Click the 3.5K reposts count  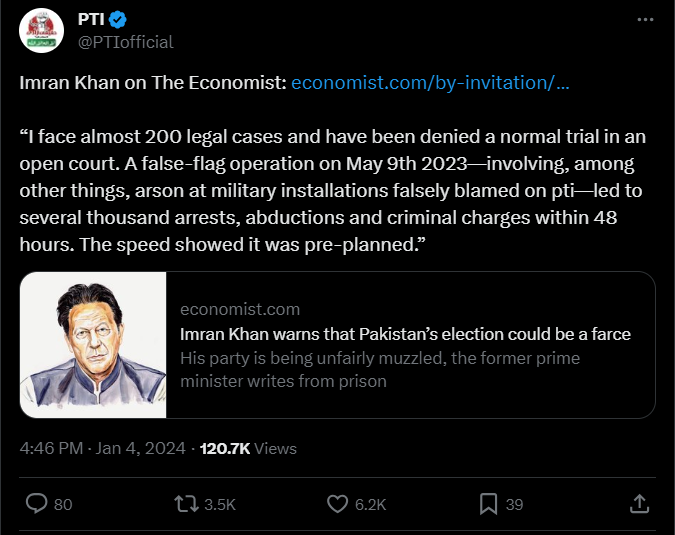(x=219, y=505)
